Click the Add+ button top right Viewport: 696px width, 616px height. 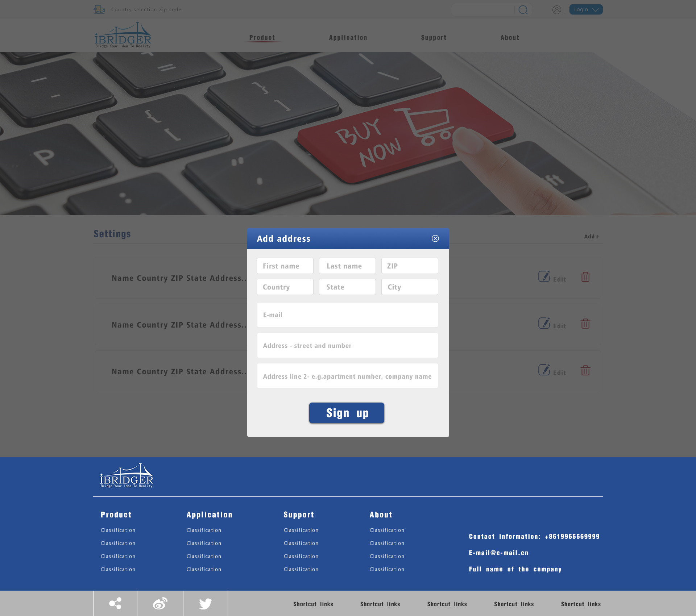[x=591, y=236]
